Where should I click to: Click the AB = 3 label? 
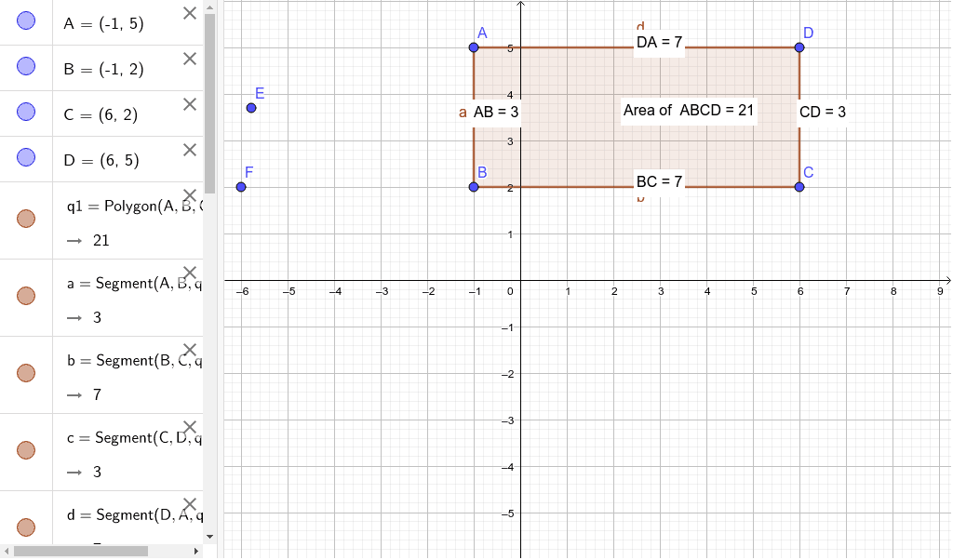(496, 112)
